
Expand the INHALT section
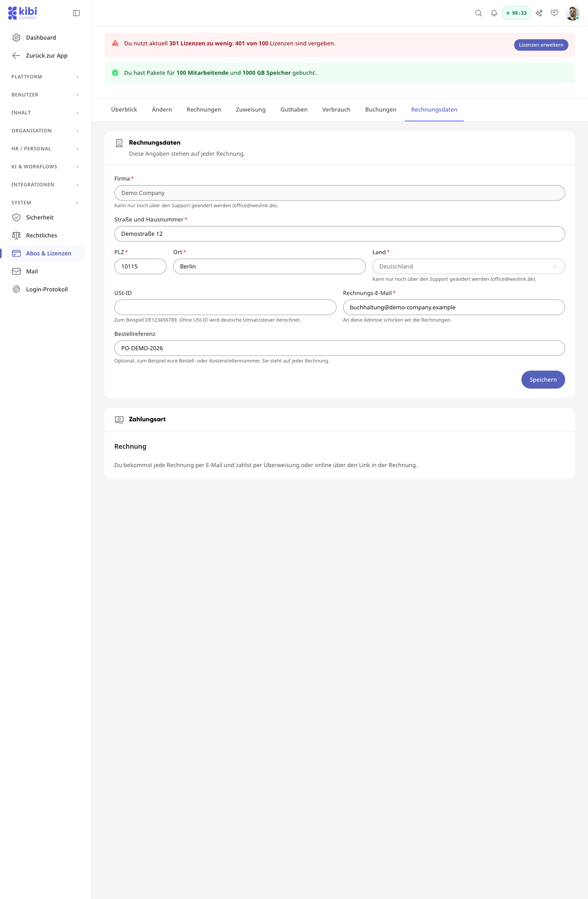45,113
